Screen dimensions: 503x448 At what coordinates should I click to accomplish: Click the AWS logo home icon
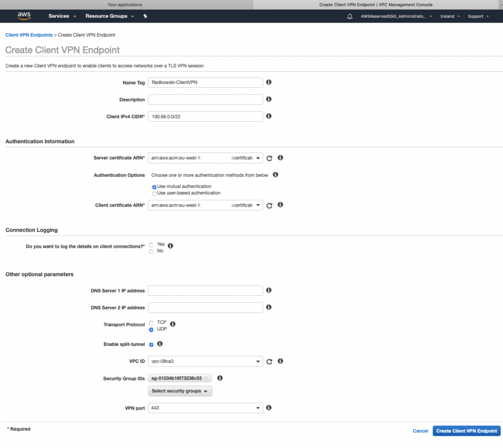click(x=24, y=16)
